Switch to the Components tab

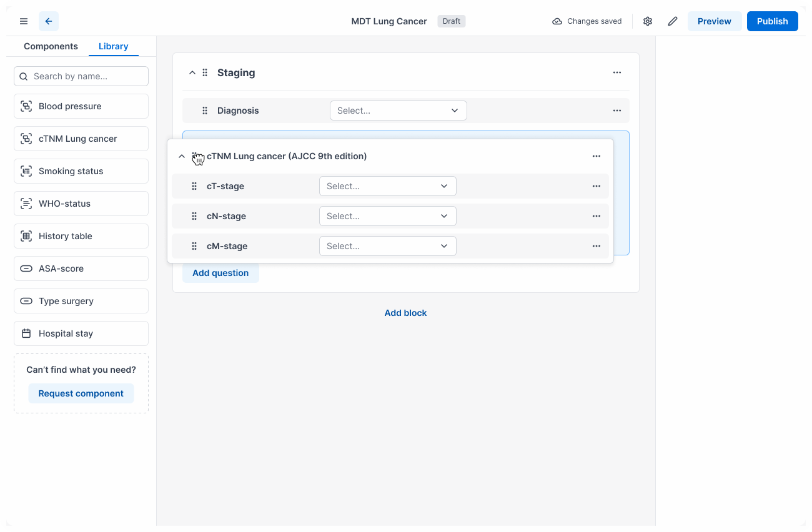pos(51,46)
